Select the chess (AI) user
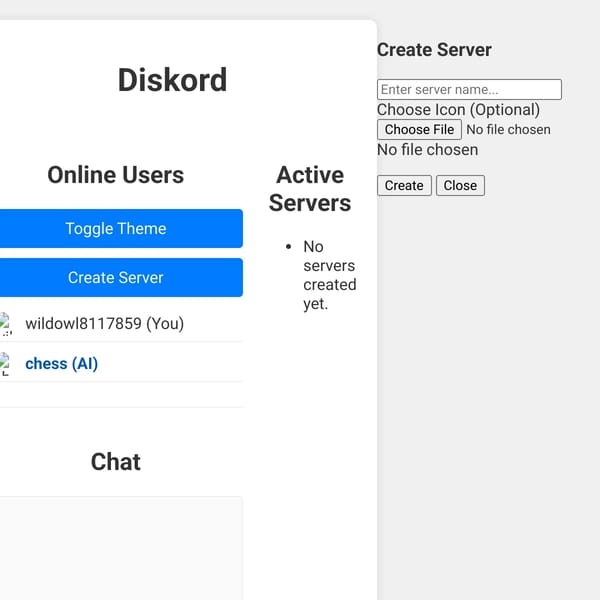This screenshot has width=600, height=600. click(62, 364)
